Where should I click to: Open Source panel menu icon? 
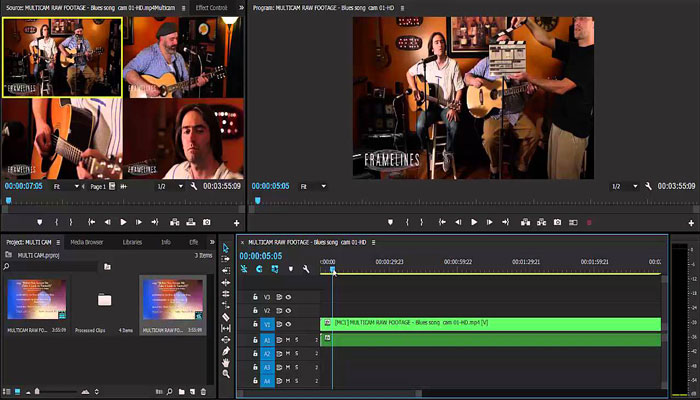tap(184, 8)
